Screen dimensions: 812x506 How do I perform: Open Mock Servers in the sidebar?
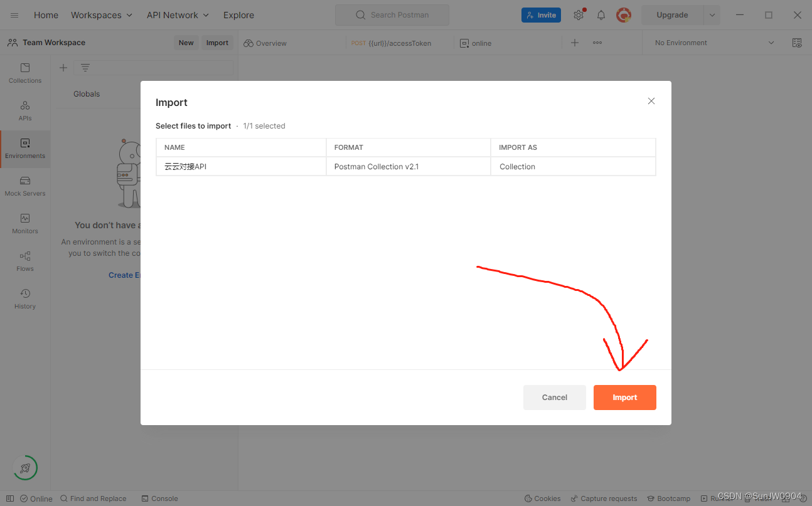coord(25,186)
